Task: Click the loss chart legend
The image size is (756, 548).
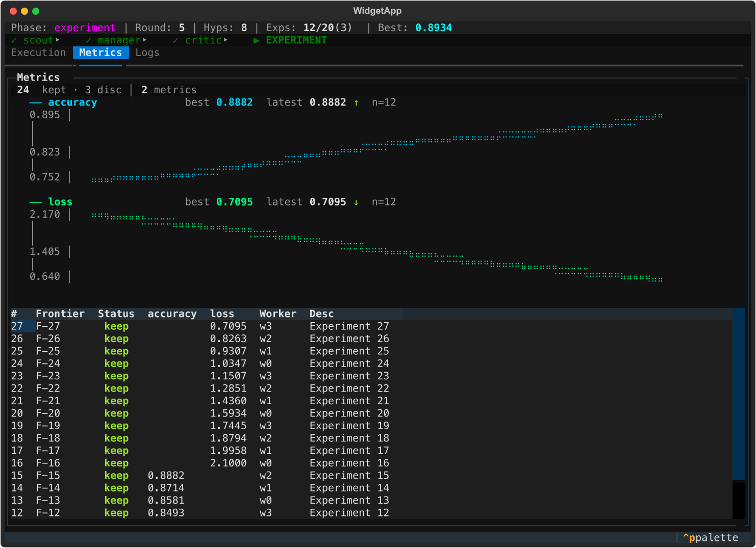Action: tap(51, 202)
